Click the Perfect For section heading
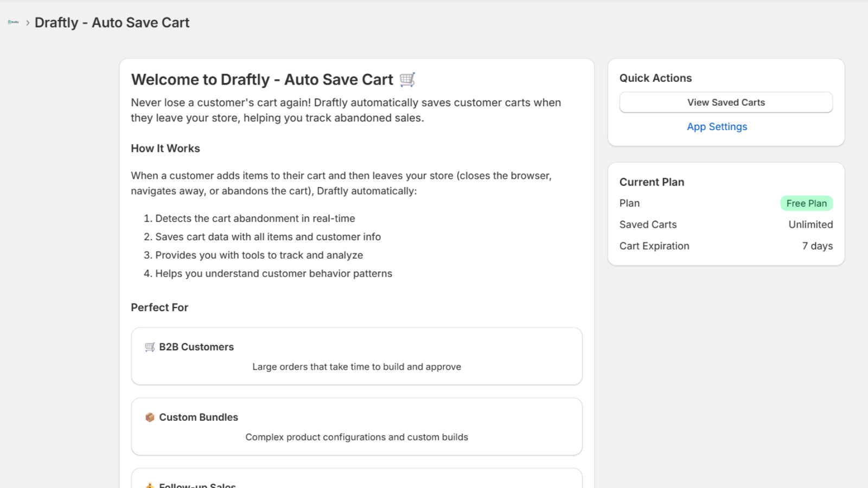Screen dimensions: 868x488 pyautogui.click(x=159, y=307)
